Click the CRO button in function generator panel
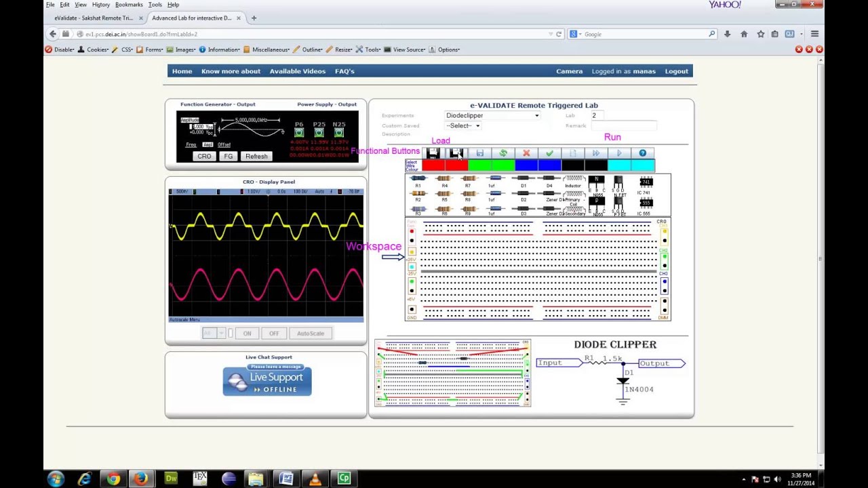This screenshot has width=868, height=488. pyautogui.click(x=204, y=157)
